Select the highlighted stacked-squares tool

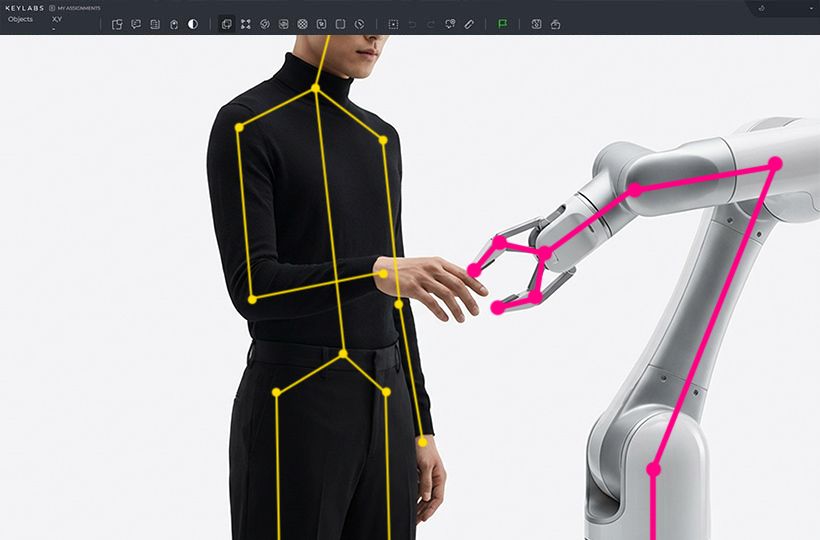(226, 24)
